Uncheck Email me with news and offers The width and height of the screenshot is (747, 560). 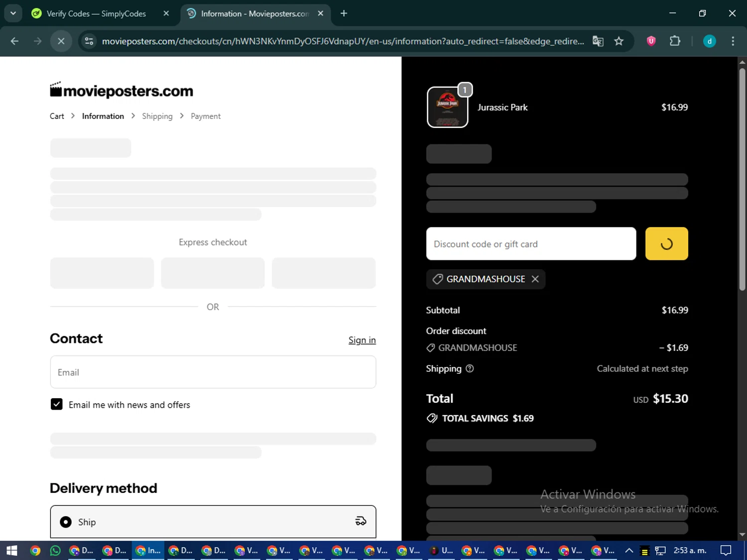(x=57, y=404)
